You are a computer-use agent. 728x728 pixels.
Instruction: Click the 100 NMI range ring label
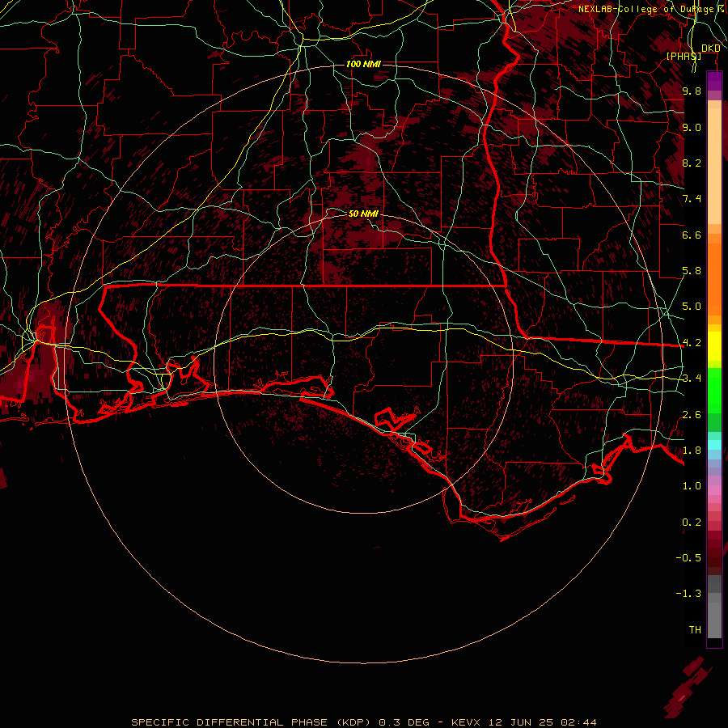tap(363, 64)
